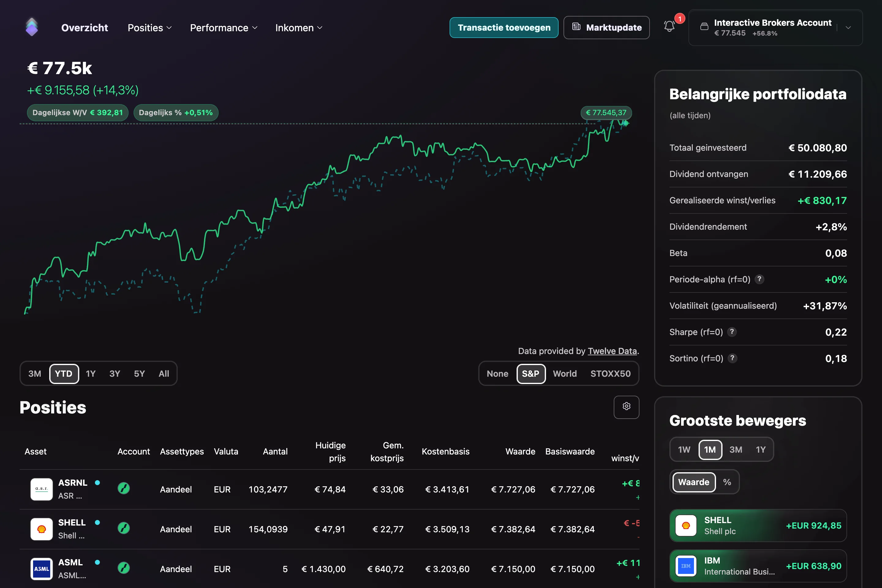Open the notifications bell
This screenshot has height=588, width=882.
(669, 26)
